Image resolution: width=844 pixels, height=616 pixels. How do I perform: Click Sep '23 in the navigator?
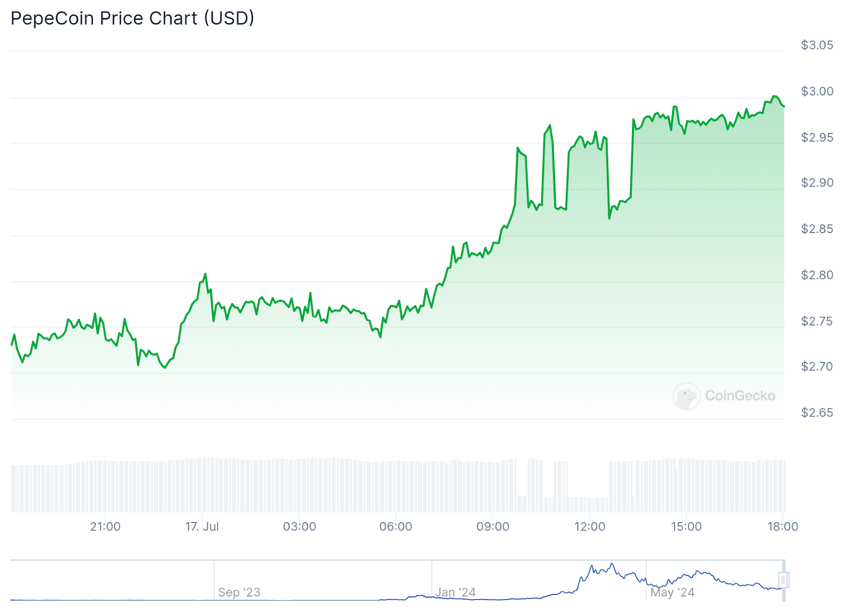tap(239, 592)
